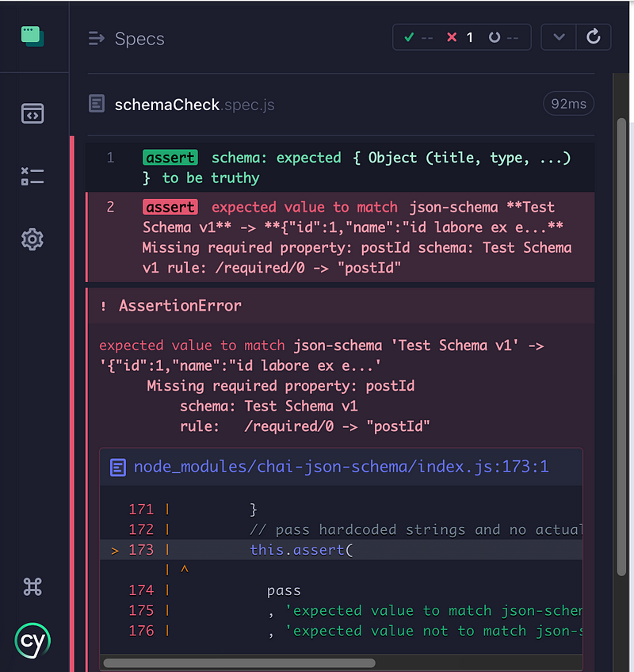Click the Specs expand list icon in header
The width and height of the screenshot is (634, 672).
(97, 38)
